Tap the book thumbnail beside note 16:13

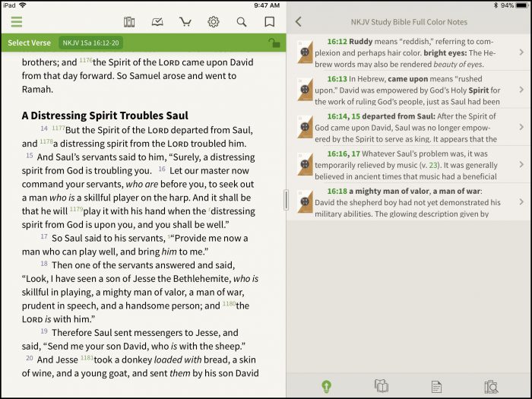[305, 89]
